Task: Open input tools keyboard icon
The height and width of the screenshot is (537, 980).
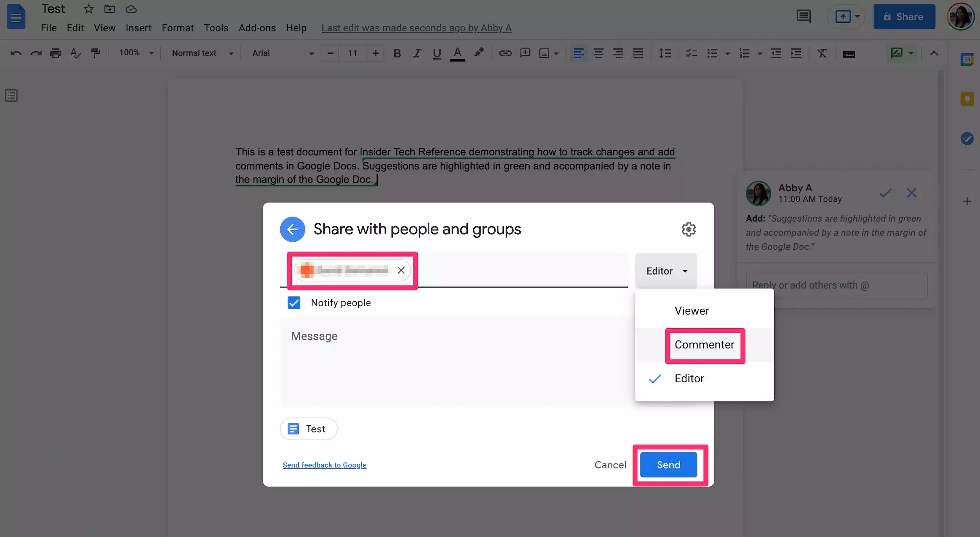Action: [849, 54]
